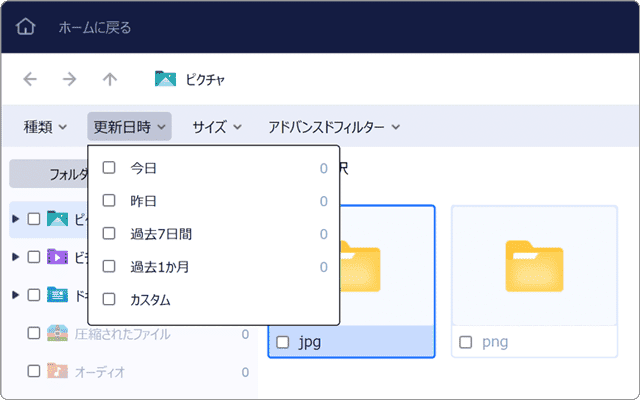The height and width of the screenshot is (400, 640).
Task: Click the pictures category icon in sidebar
Action: coord(57,219)
